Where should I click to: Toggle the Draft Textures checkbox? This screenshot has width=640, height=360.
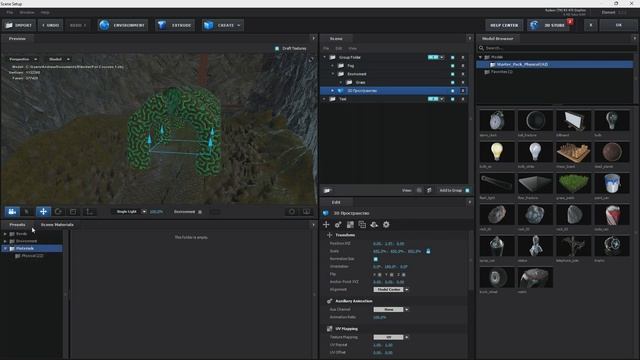click(277, 48)
